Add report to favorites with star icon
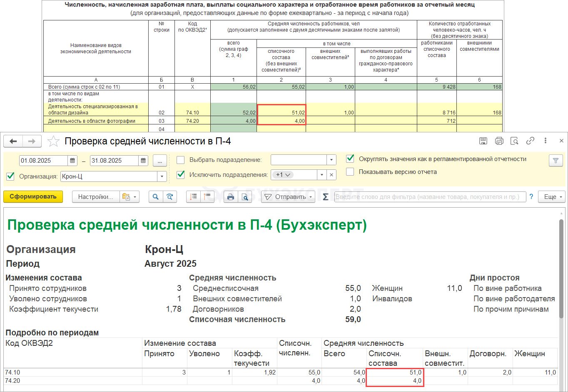Screen dimensions: 568x392 tap(53, 141)
